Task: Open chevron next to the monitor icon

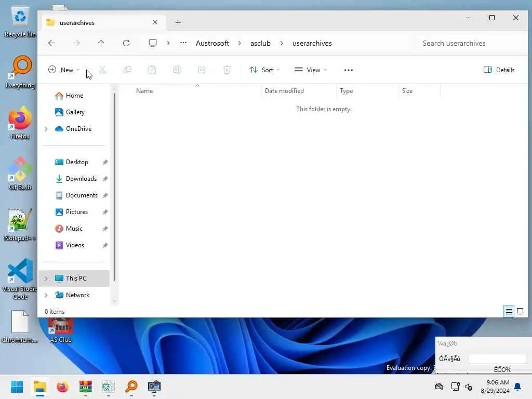Action: click(168, 43)
